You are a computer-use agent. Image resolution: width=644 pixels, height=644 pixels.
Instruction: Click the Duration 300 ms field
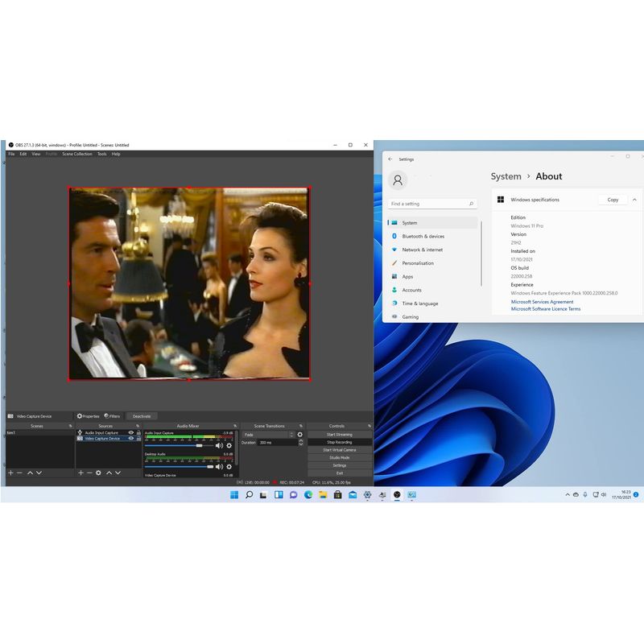[x=277, y=442]
